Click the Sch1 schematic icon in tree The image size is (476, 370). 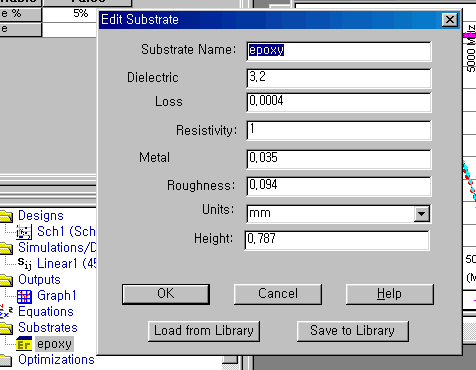pyautogui.click(x=24, y=232)
